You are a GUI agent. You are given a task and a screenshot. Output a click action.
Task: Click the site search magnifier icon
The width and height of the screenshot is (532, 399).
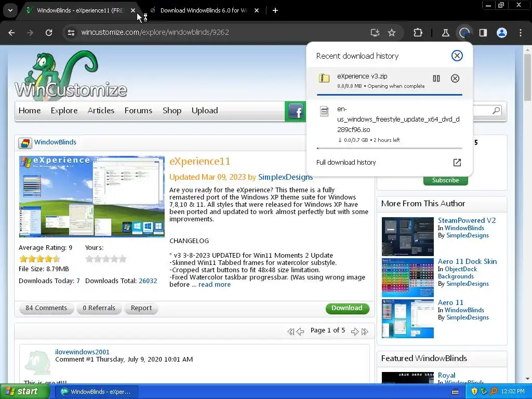pos(496,111)
